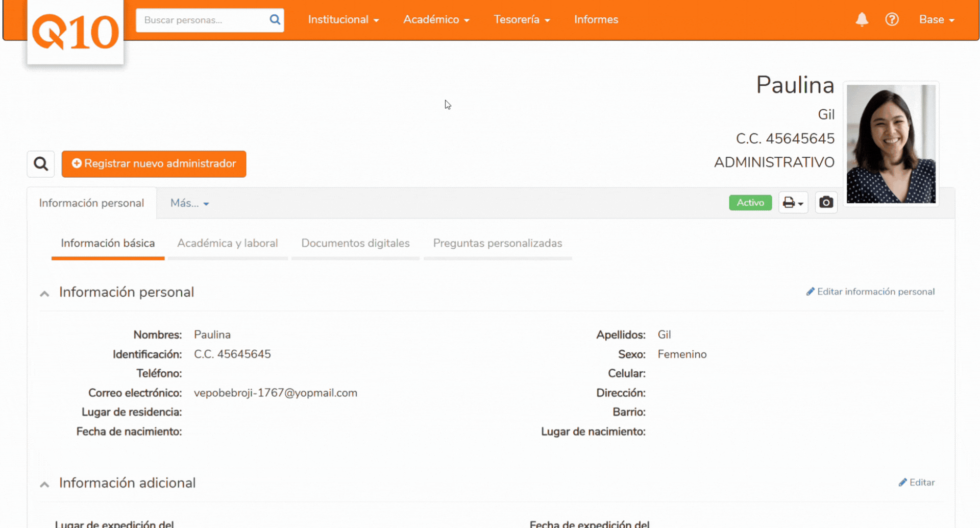The height and width of the screenshot is (528, 980).
Task: Click the Información personal section title
Action: pos(127,292)
